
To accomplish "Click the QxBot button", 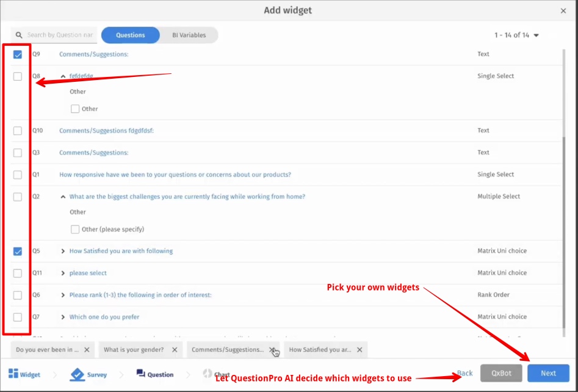I will (501, 372).
